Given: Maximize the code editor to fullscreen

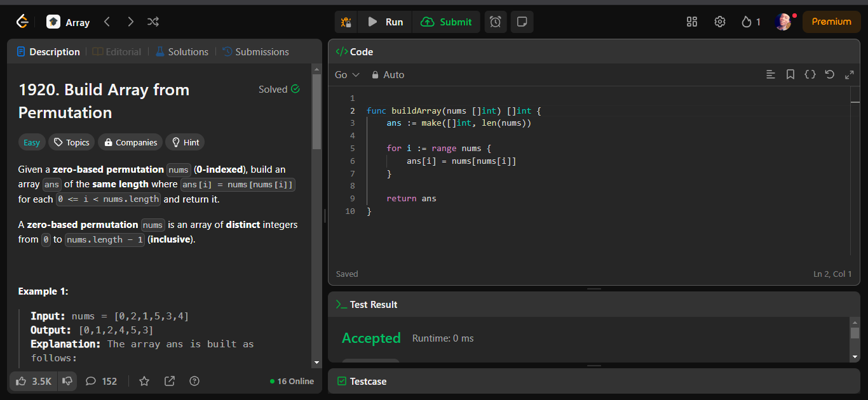Looking at the screenshot, I should coord(849,74).
